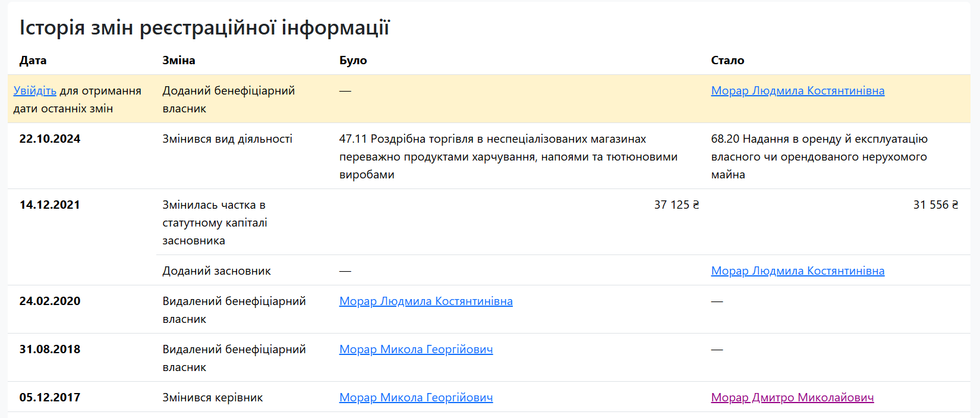The image size is (980, 418).
Task: Select the "Стало" column header
Action: pyautogui.click(x=727, y=61)
